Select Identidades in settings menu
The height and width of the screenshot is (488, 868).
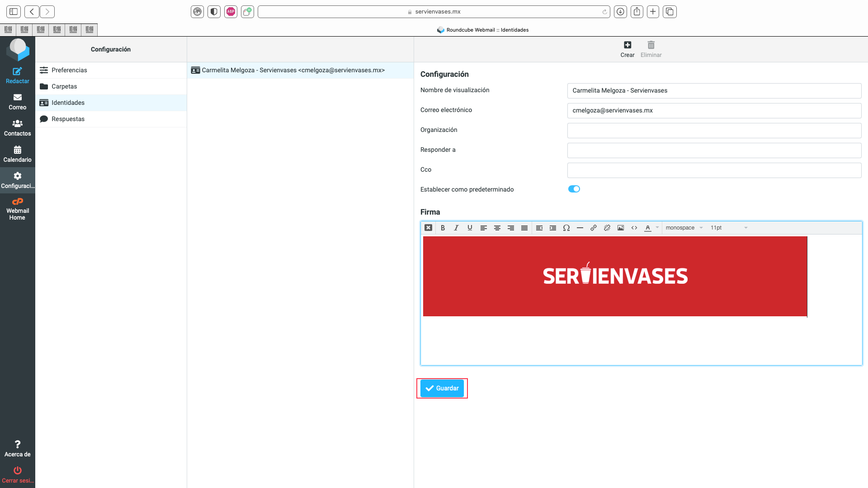[111, 103]
